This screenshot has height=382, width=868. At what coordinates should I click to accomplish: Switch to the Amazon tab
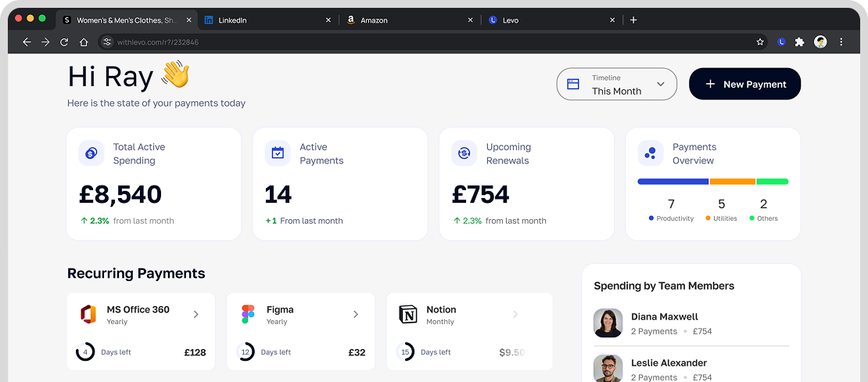coord(411,20)
